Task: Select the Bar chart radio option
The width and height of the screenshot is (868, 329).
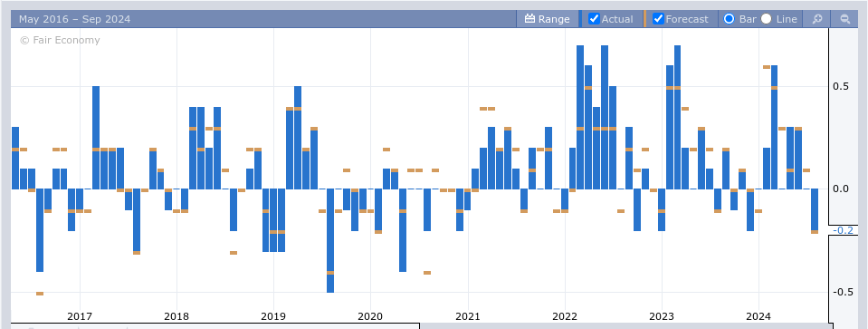Action: [729, 19]
